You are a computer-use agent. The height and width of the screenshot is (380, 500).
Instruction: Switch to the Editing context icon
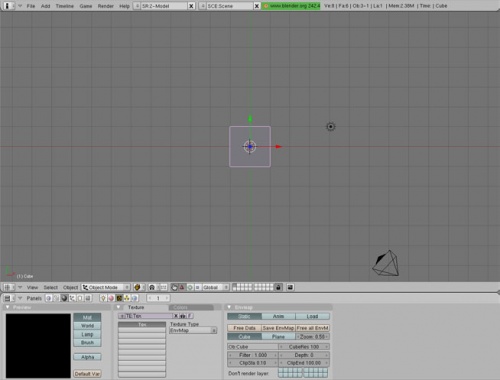[x=80, y=298]
